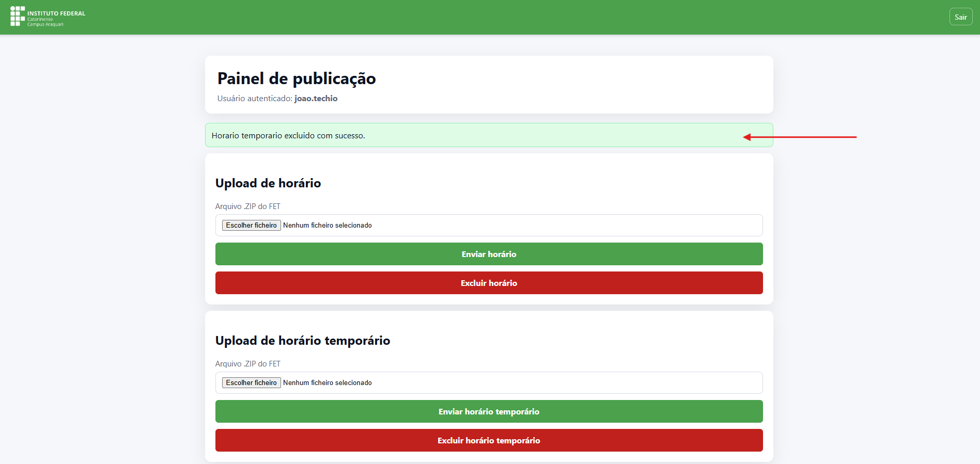Open file chooser for temporary horário upload
This screenshot has width=980, height=464.
pos(252,383)
